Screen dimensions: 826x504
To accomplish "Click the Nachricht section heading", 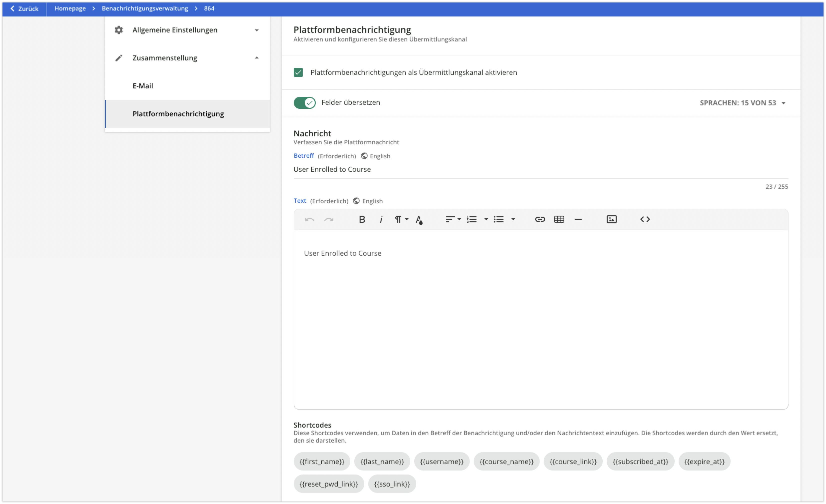I will [x=312, y=133].
